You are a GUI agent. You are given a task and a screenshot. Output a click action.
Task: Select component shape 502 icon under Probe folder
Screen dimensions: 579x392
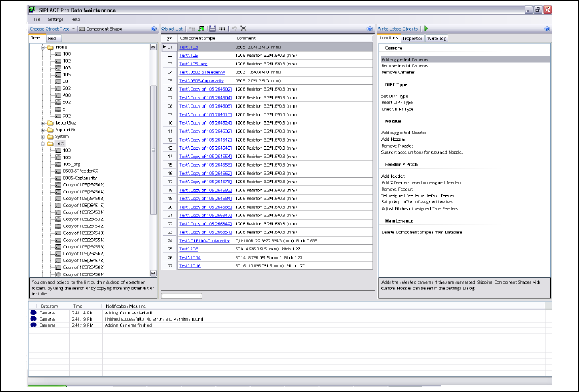coord(58,102)
